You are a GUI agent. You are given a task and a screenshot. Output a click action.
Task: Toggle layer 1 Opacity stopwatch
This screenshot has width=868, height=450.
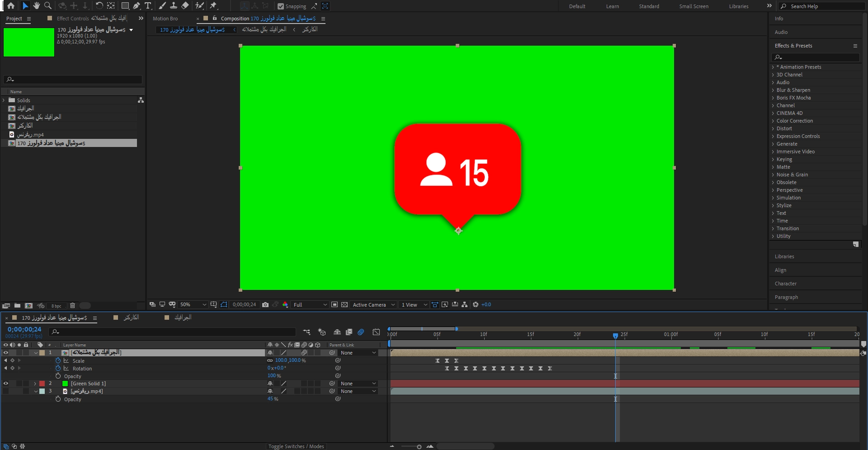58,376
